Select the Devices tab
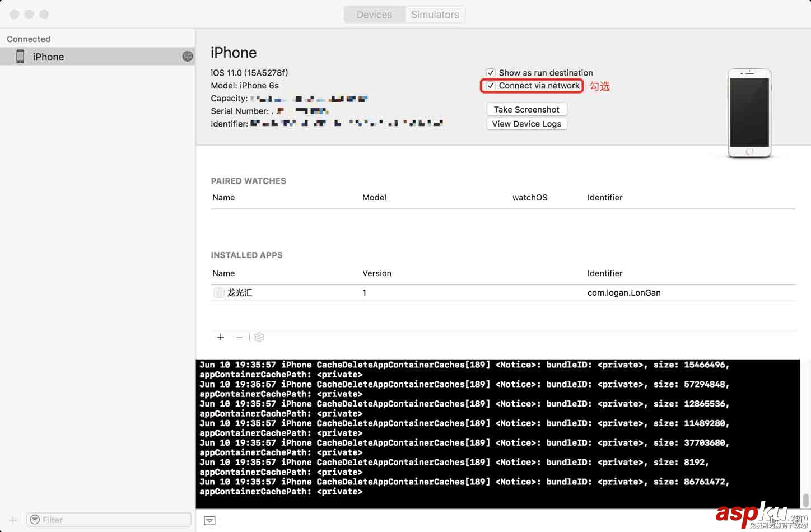The width and height of the screenshot is (811, 532). point(374,15)
